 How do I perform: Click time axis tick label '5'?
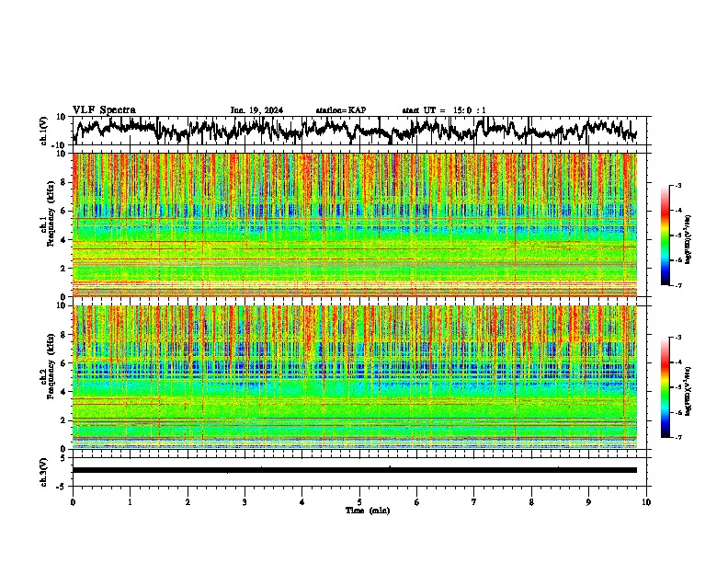359,502
